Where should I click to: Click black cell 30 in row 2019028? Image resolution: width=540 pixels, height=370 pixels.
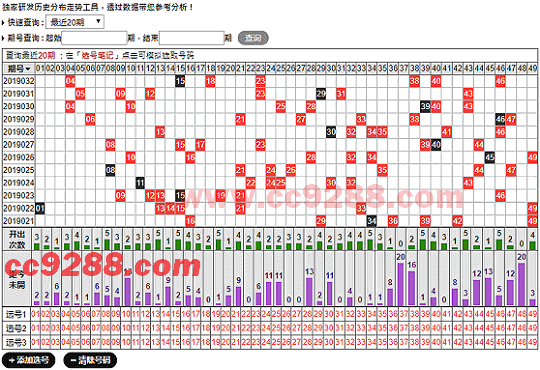331,132
